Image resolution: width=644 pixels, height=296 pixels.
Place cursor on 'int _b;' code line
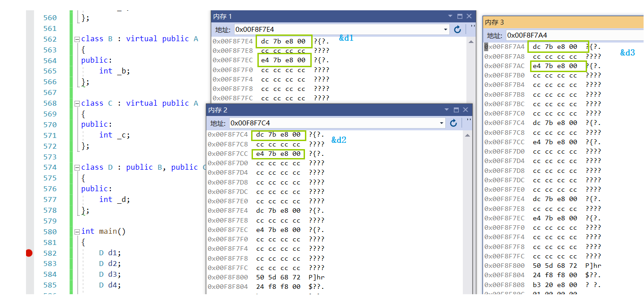coord(114,71)
